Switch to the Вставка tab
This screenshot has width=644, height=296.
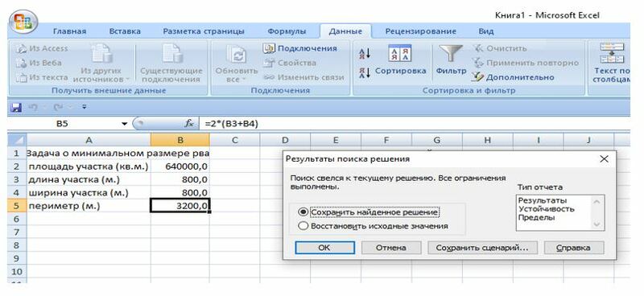click(x=125, y=31)
